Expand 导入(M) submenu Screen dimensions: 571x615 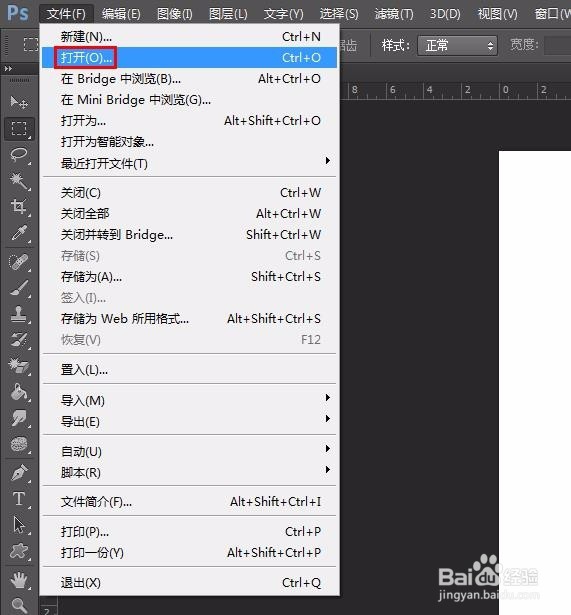point(190,400)
